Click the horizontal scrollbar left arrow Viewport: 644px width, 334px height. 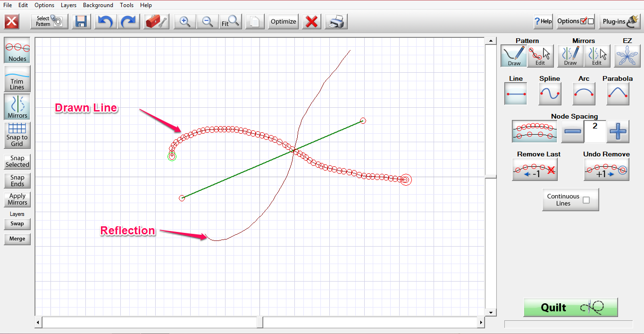point(38,323)
